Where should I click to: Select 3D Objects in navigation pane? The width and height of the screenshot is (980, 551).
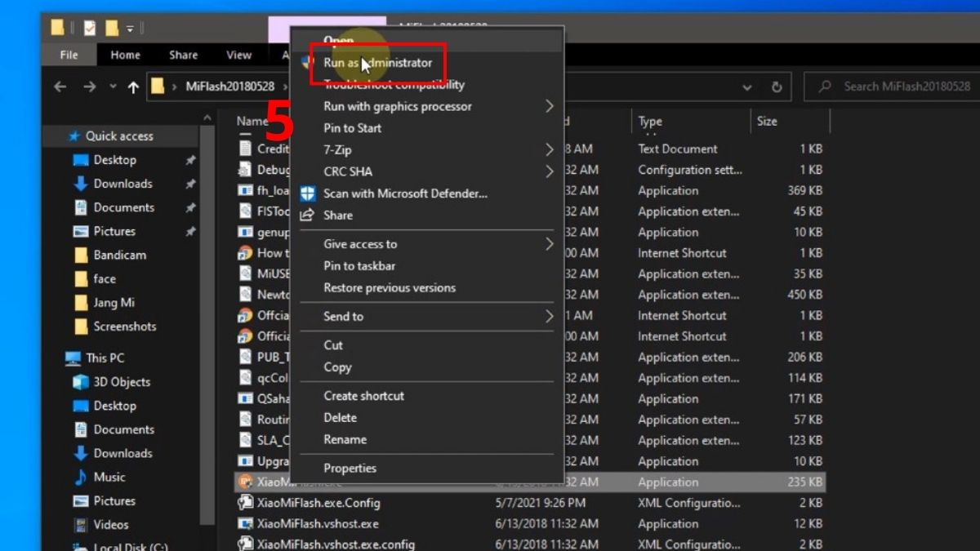click(x=121, y=382)
